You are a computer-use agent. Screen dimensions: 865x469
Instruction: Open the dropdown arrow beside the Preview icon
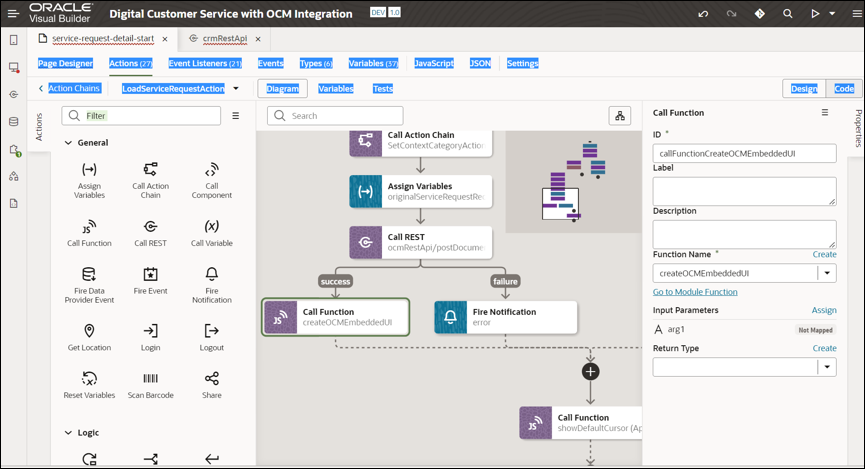click(832, 14)
